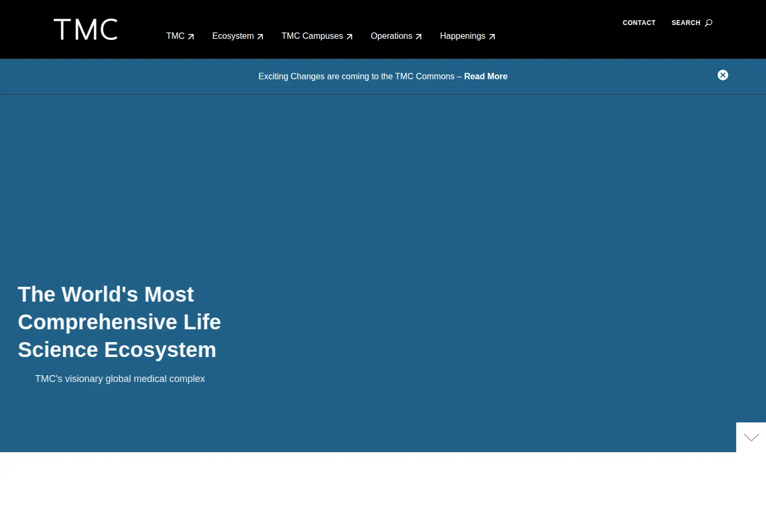The width and height of the screenshot is (766, 532).
Task: Click the magnifying glass search icon
Action: coord(709,23)
